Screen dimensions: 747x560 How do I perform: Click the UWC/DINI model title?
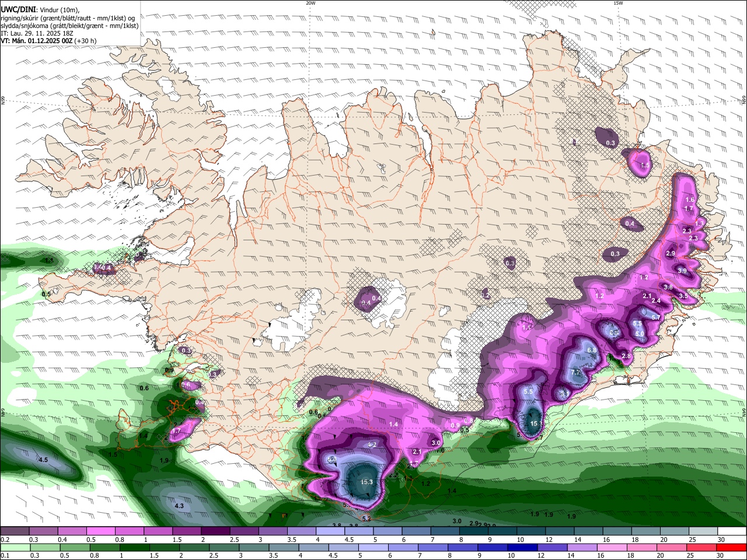(x=18, y=9)
